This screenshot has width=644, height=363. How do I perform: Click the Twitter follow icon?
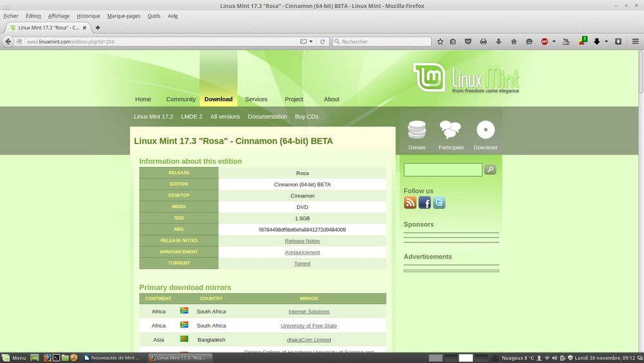(439, 203)
